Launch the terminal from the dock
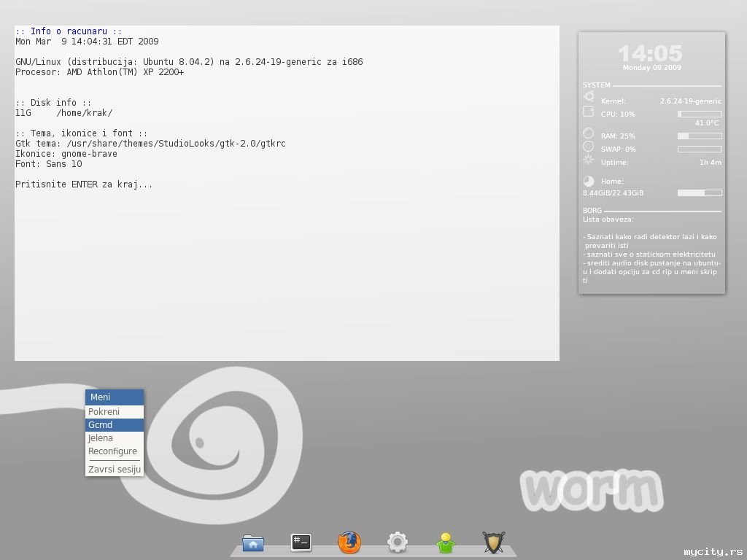The height and width of the screenshot is (560, 747). (x=301, y=542)
